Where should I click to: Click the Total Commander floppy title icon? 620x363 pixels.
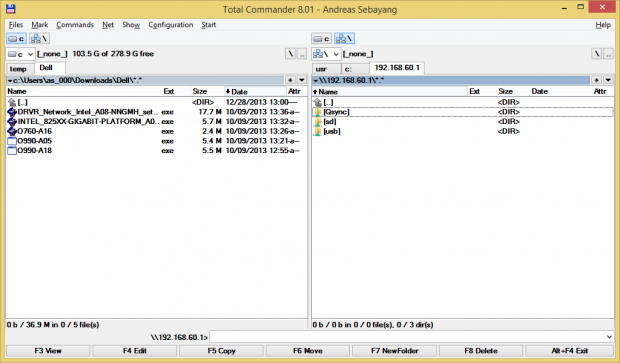tap(11, 9)
